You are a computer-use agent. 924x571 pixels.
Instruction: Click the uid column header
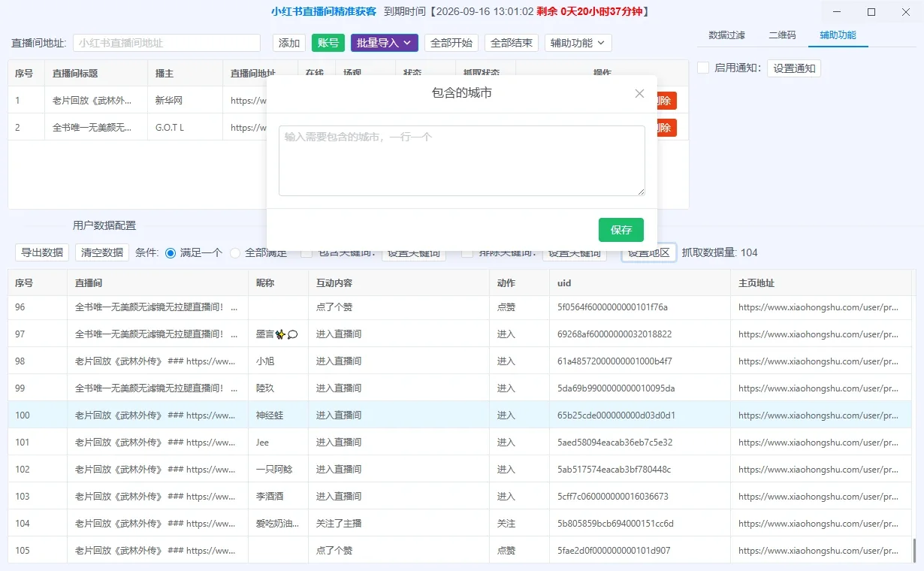coord(640,283)
